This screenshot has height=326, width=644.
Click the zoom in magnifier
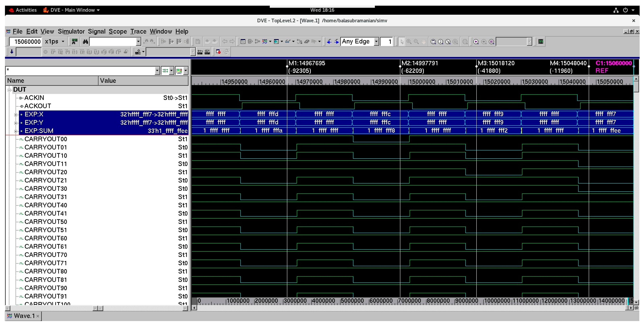coord(409,41)
